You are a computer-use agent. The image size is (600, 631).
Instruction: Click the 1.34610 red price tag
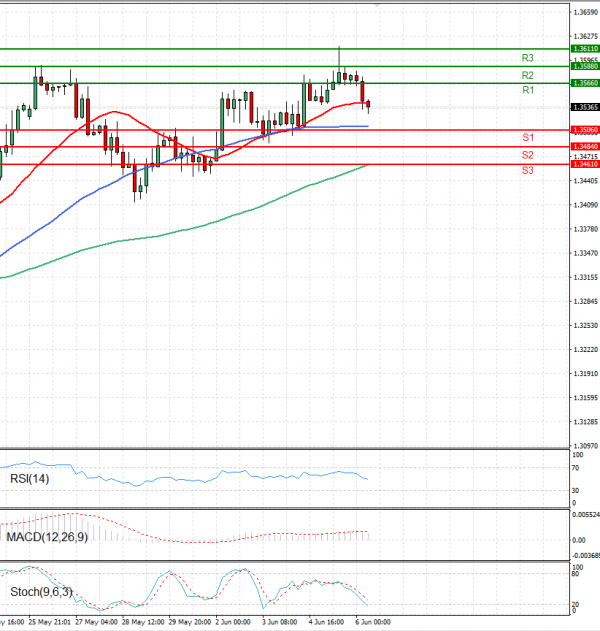click(x=585, y=164)
